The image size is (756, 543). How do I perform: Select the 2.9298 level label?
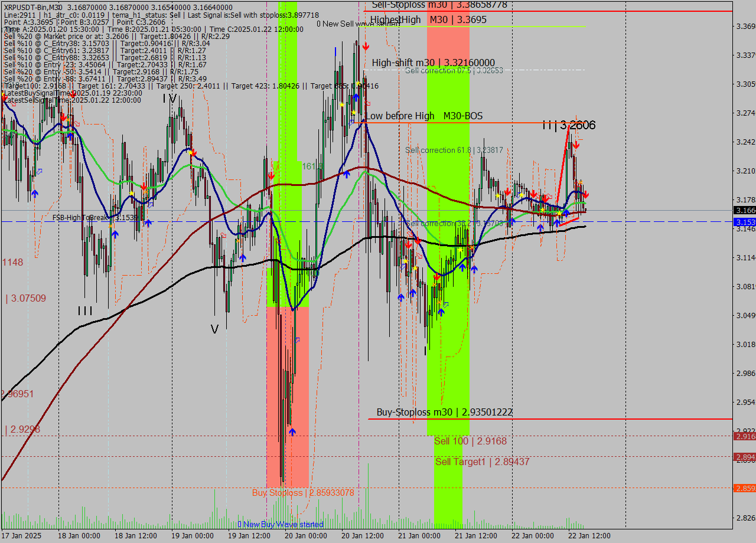[23, 430]
